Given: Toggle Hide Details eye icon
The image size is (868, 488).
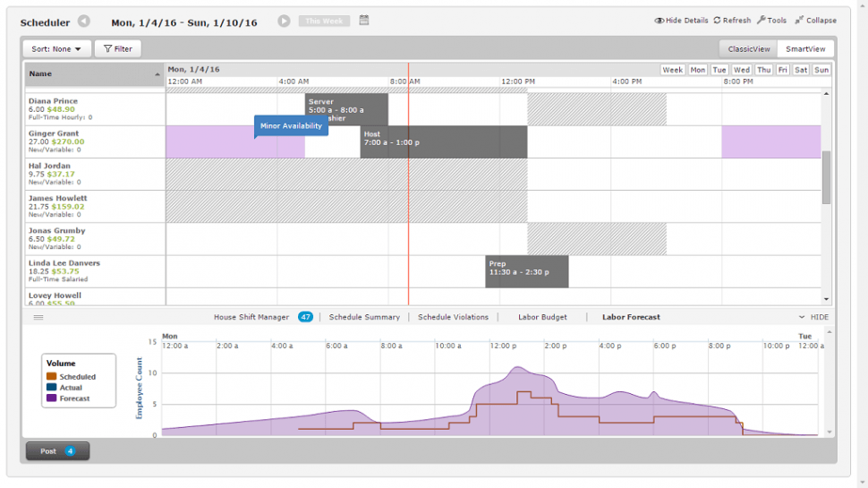Looking at the screenshot, I should click(659, 21).
